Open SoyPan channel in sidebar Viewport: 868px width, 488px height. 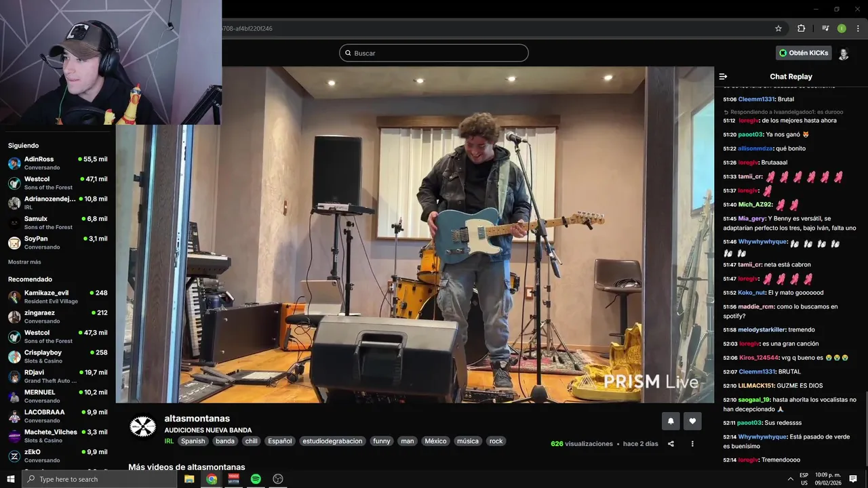pyautogui.click(x=58, y=243)
